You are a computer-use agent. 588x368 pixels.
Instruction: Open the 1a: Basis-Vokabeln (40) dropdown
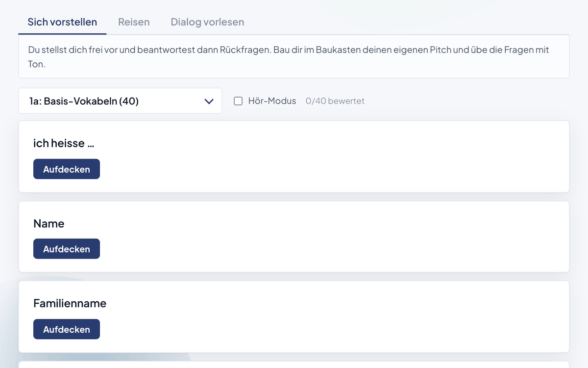[x=120, y=101]
